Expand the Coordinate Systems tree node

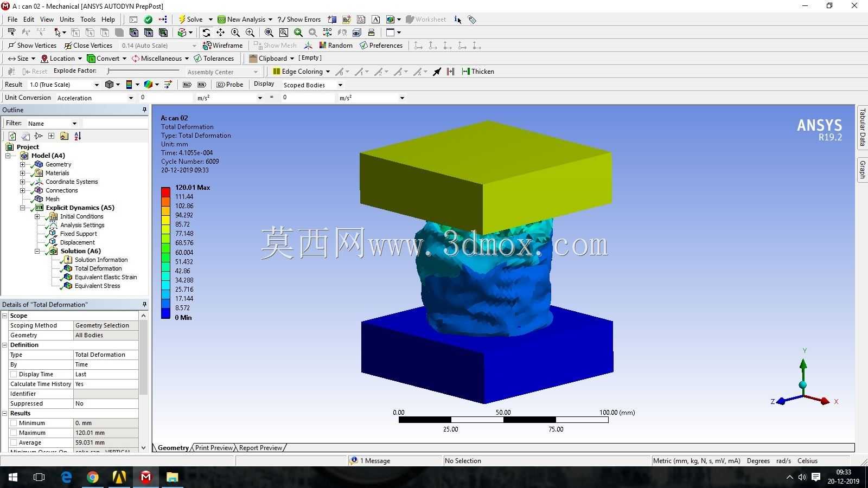pyautogui.click(x=22, y=182)
